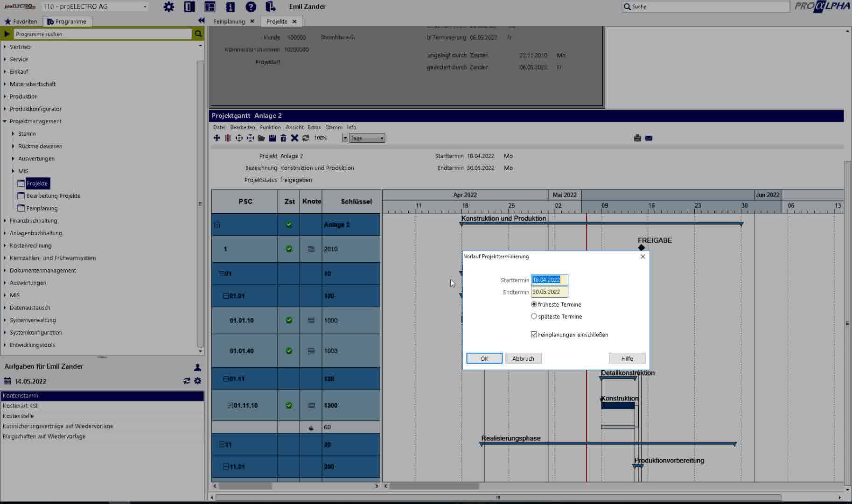
Task: Click the user icon in Aufgaben panel
Action: [197, 367]
